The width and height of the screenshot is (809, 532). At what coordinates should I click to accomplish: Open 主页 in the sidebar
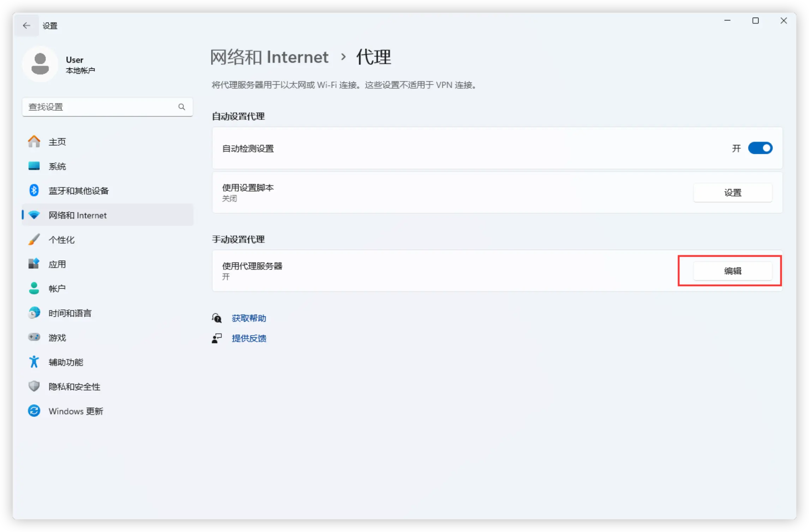point(108,142)
